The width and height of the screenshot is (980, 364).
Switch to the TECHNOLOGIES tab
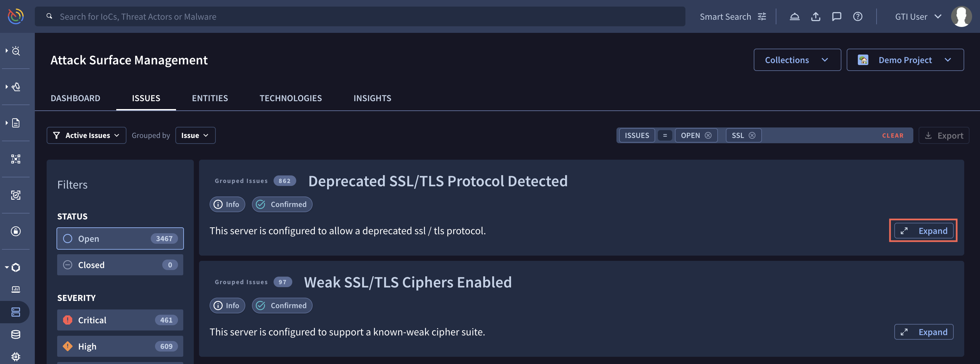click(x=291, y=98)
